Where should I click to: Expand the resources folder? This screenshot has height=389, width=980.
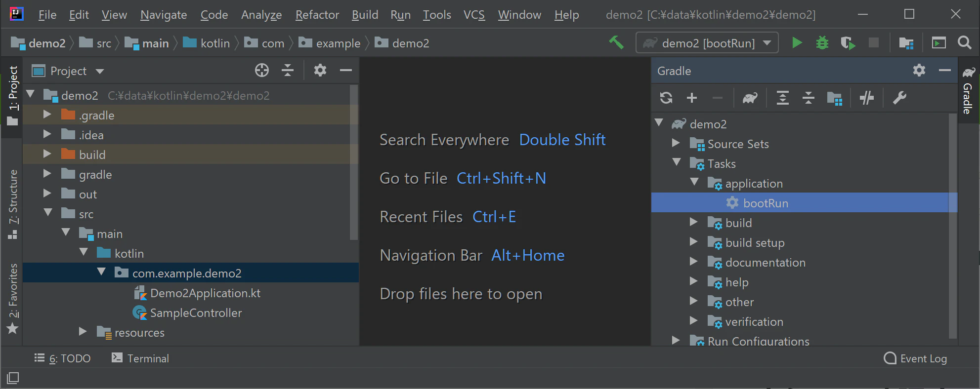point(83,332)
